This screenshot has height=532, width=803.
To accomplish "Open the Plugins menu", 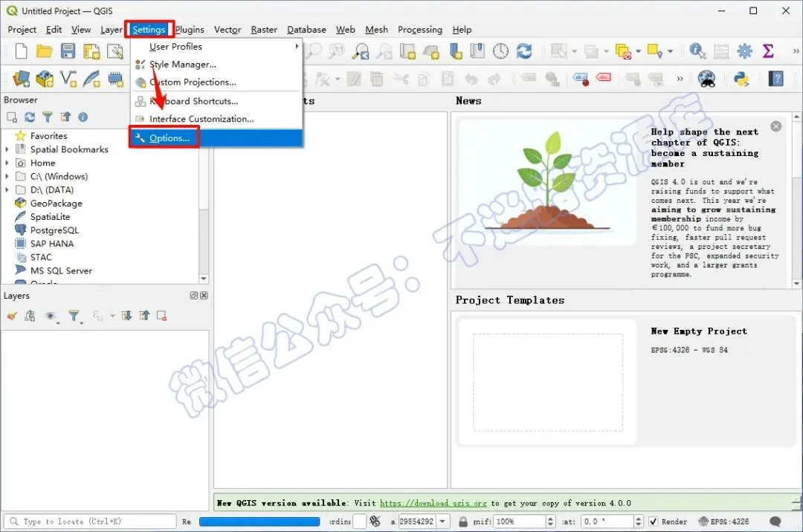I will click(190, 30).
